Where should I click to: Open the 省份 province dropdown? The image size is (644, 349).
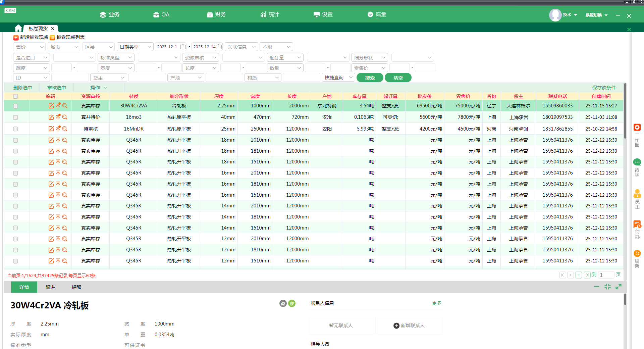(x=29, y=47)
